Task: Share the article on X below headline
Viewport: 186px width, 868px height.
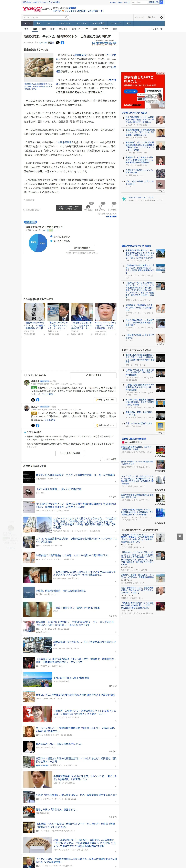Action: [x=58, y=43]
